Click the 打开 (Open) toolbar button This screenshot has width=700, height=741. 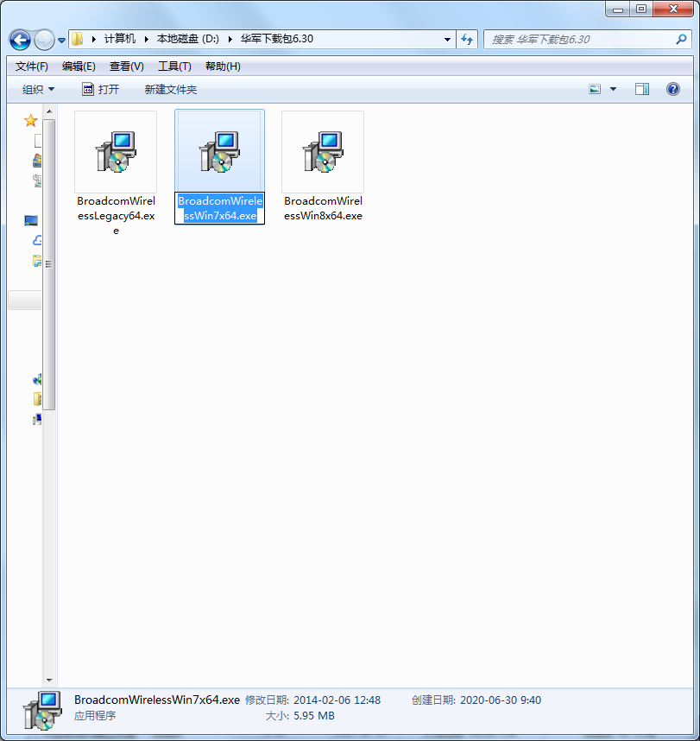click(100, 89)
